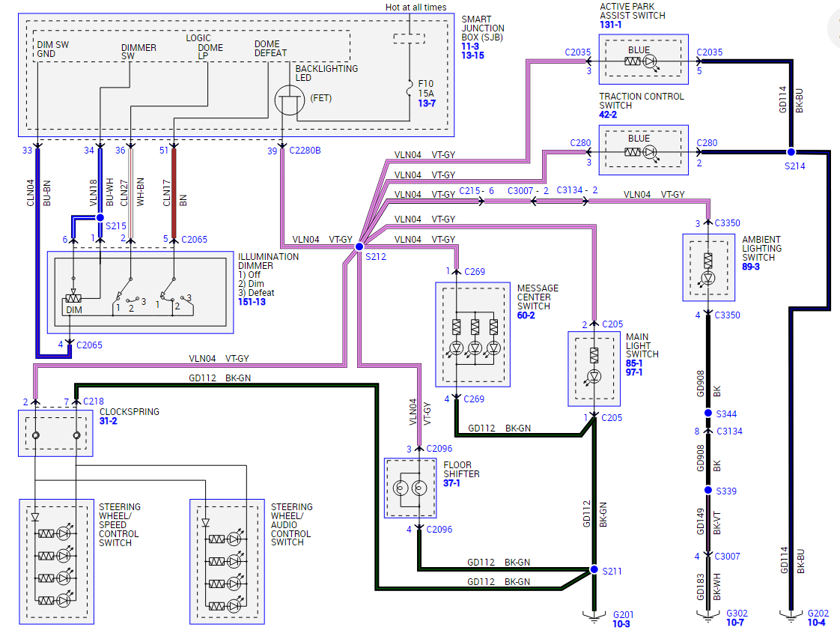This screenshot has width=840, height=639.
Task: Open the 10-3 reference below ground G201
Action: point(621,624)
